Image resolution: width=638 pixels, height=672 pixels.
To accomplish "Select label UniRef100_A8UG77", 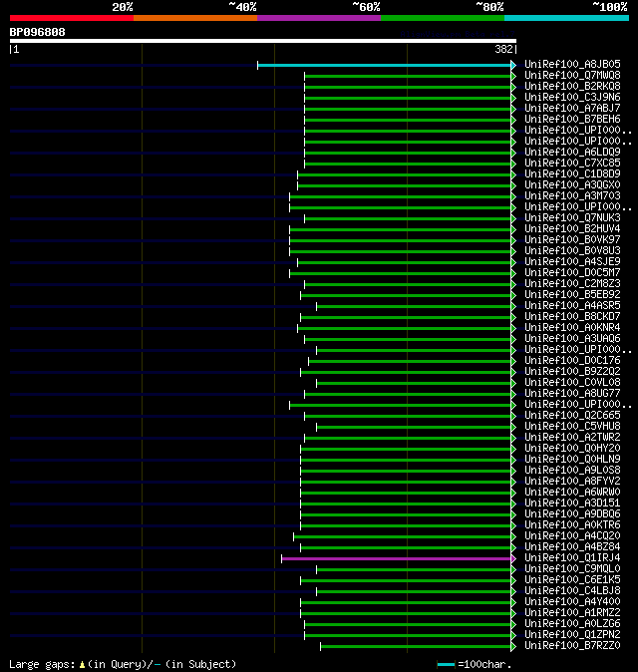I will pos(572,394).
